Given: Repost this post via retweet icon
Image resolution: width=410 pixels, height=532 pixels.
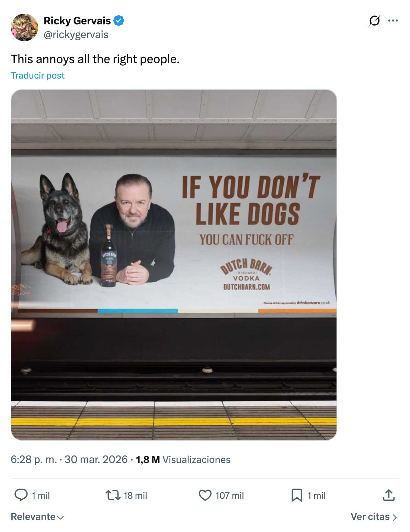Looking at the screenshot, I should [112, 495].
